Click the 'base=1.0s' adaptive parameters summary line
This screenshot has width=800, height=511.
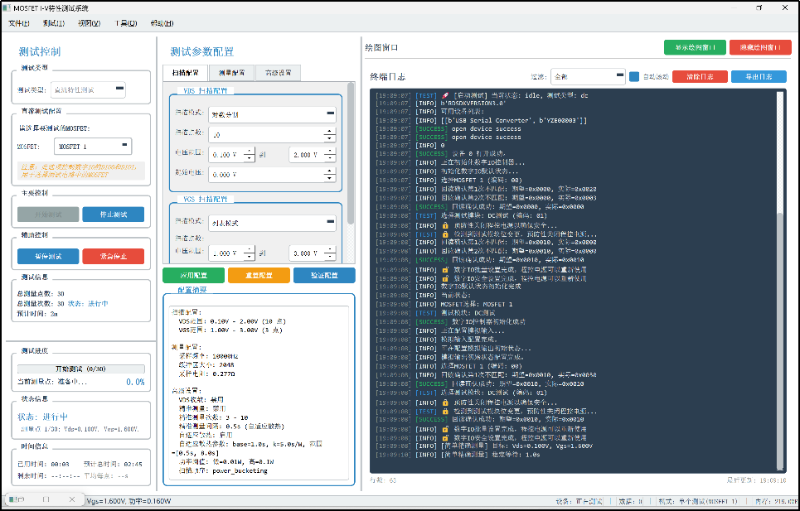click(251, 444)
